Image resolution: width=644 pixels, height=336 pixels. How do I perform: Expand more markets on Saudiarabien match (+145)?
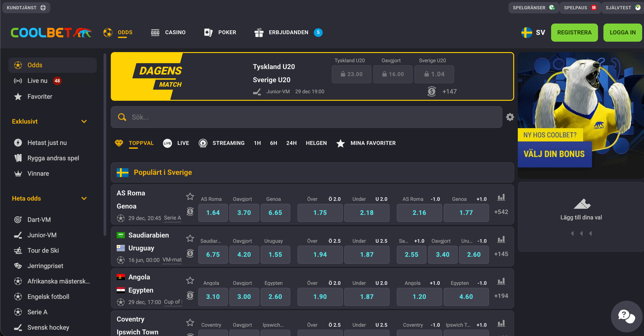tap(501, 254)
